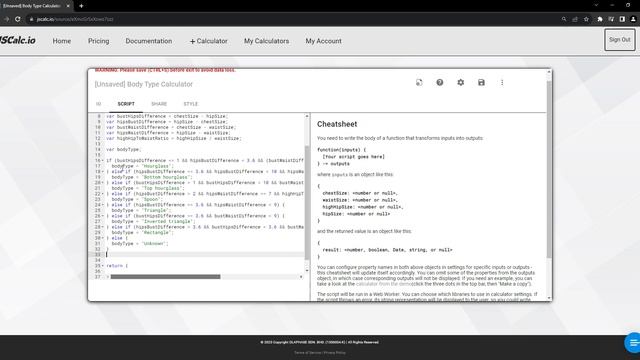Image resolution: width=640 pixels, height=360 pixels.
Task: Click the 'chestSize: <number or null>' cheatsheet line
Action: [360, 193]
